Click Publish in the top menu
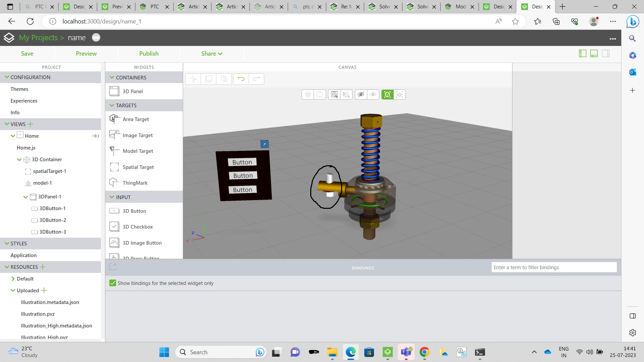Viewport: 644px width, 362px height. coord(149,54)
